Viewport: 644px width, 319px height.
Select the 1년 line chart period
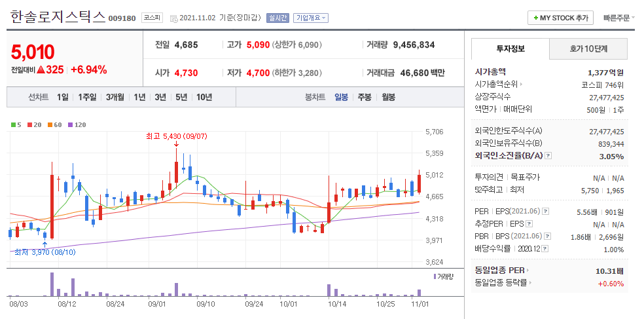pyautogui.click(x=139, y=98)
